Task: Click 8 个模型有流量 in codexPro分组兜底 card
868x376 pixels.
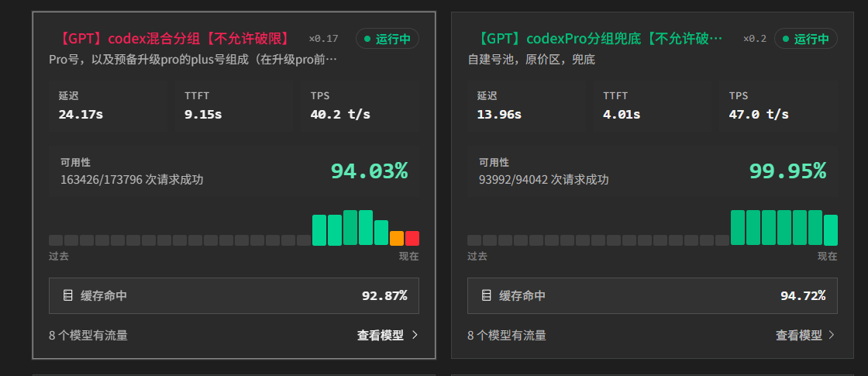Action: pyautogui.click(x=507, y=335)
